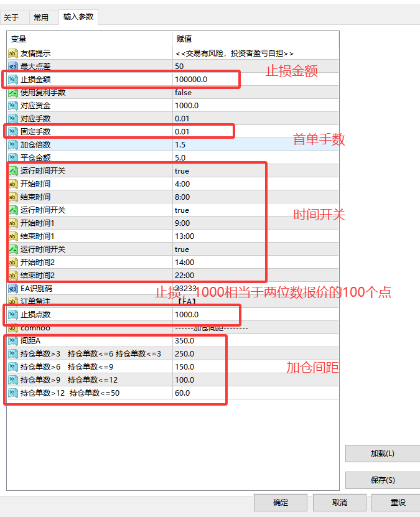Select the 友情提示 value text
The height and width of the screenshot is (517, 420).
pyautogui.click(x=235, y=54)
